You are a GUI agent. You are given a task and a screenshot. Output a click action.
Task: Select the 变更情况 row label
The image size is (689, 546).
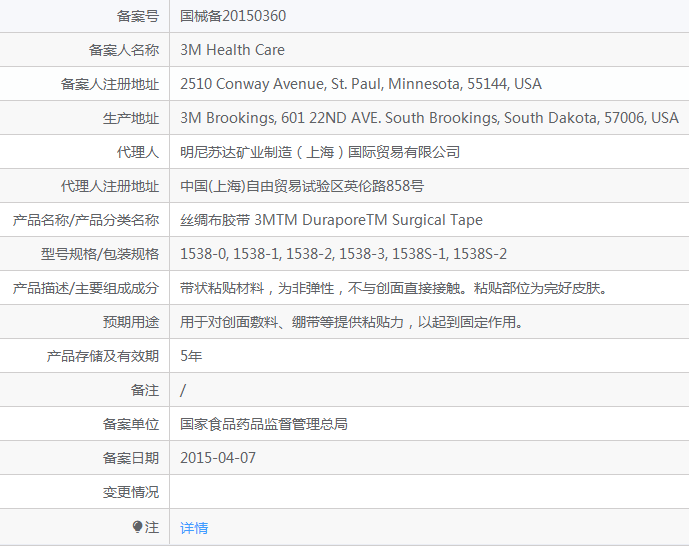click(x=131, y=492)
